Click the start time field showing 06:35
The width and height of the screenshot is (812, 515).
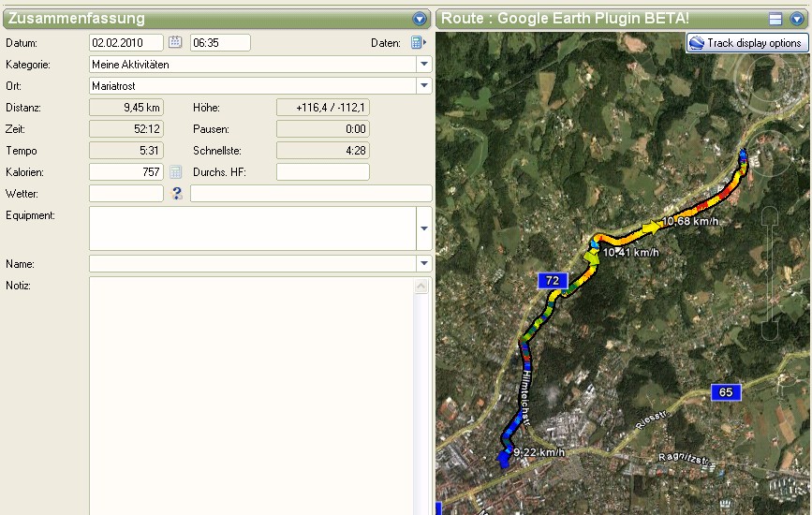point(220,42)
